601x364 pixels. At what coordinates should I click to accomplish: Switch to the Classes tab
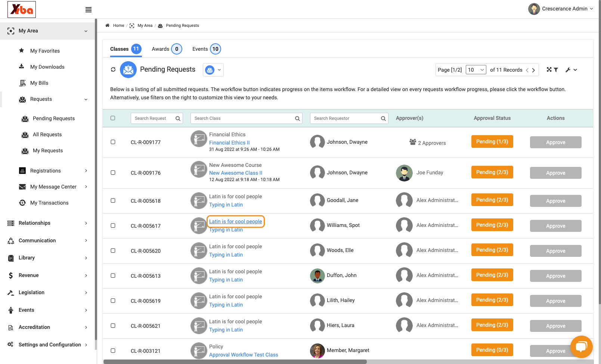126,49
